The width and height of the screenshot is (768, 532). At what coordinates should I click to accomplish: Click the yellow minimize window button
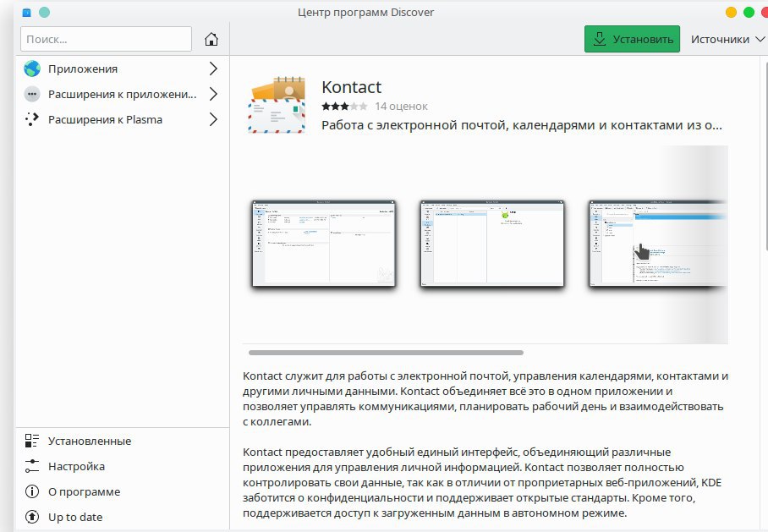click(x=731, y=12)
